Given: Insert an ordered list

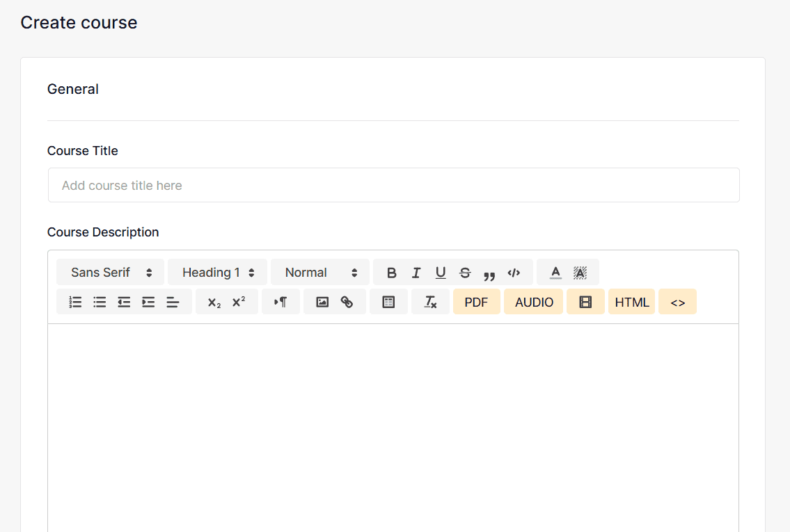Looking at the screenshot, I should coord(75,301).
